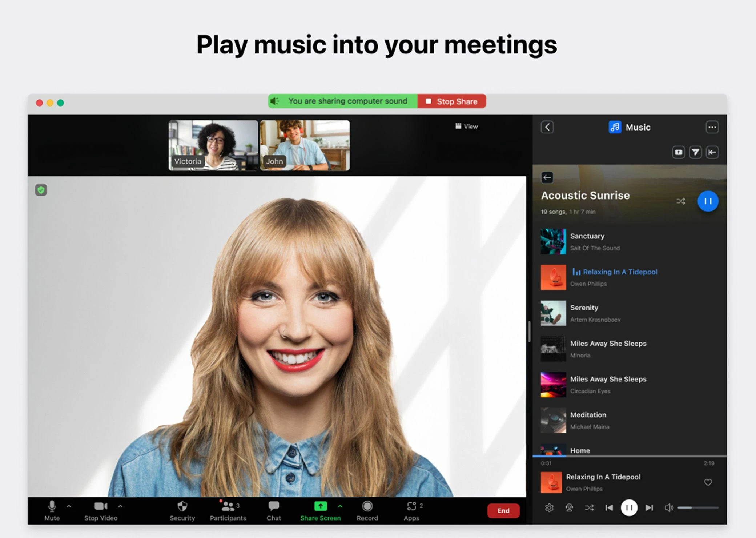Click the Stop Share button
Screen dimensions: 756x538
tap(451, 101)
